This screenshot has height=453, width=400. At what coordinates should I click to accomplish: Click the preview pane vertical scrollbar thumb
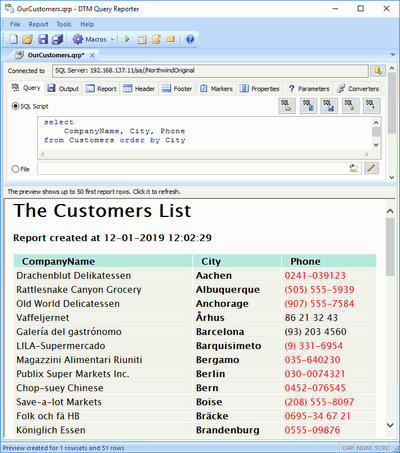(x=390, y=247)
